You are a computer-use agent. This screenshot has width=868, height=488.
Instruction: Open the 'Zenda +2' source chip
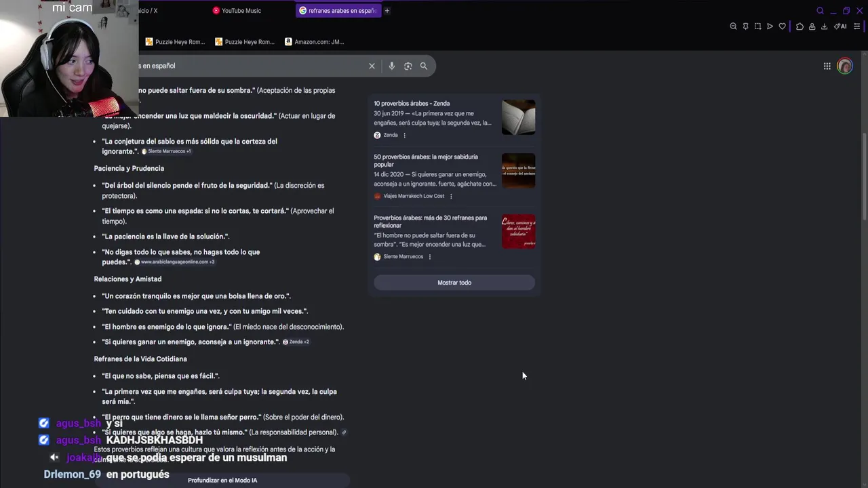(x=296, y=342)
